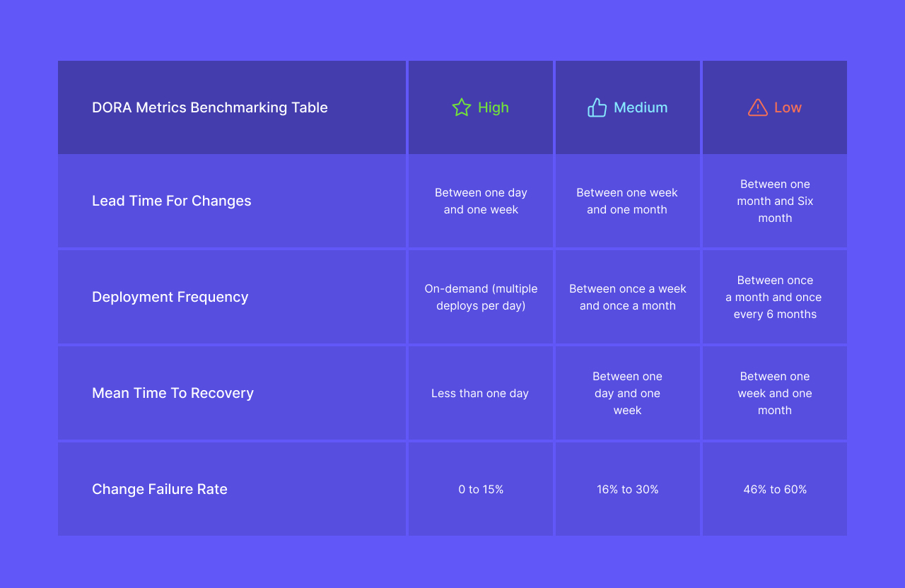Screen dimensions: 905x588
Task: Click the 'Between once a week and once a month' cell
Action: [x=628, y=297]
